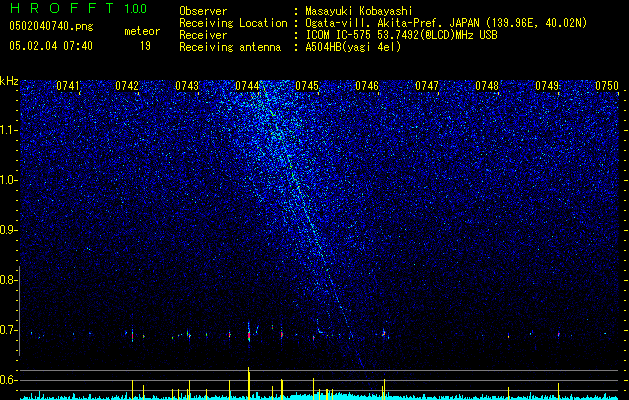Select the filename 0502040740.png

(x=51, y=26)
